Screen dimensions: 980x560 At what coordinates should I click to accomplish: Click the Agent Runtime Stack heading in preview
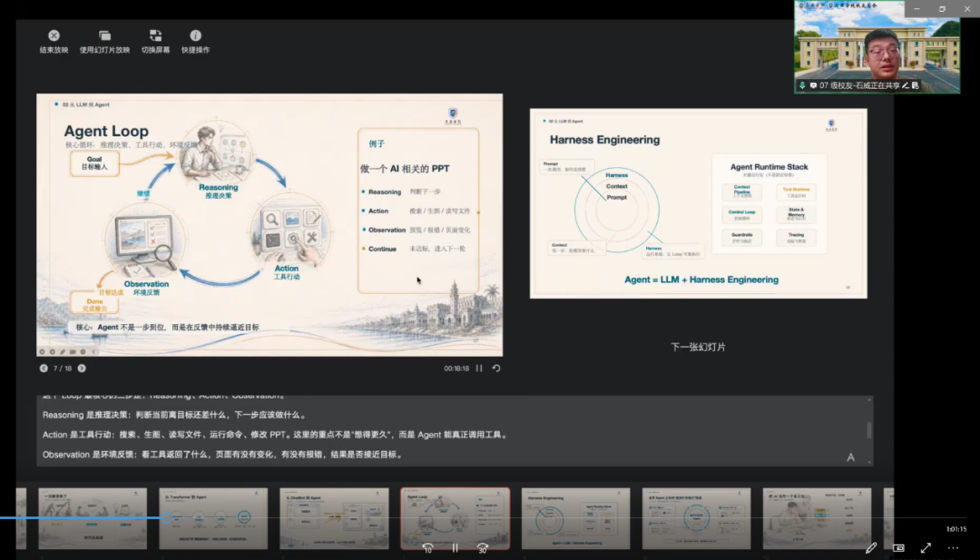tap(769, 167)
